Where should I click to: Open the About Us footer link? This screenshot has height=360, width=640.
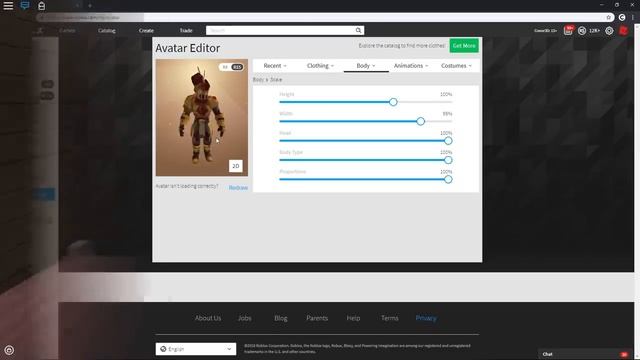pyautogui.click(x=208, y=318)
